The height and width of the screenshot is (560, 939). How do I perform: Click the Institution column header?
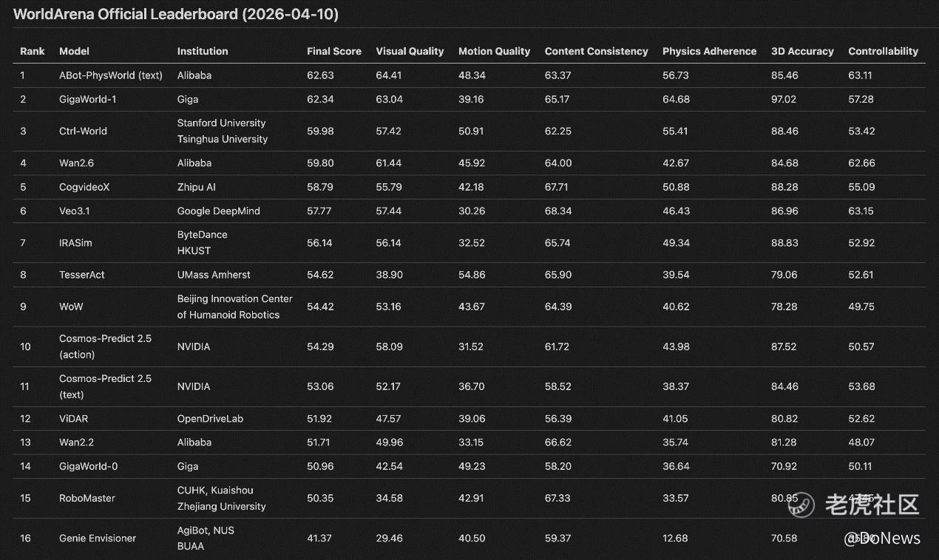point(203,51)
